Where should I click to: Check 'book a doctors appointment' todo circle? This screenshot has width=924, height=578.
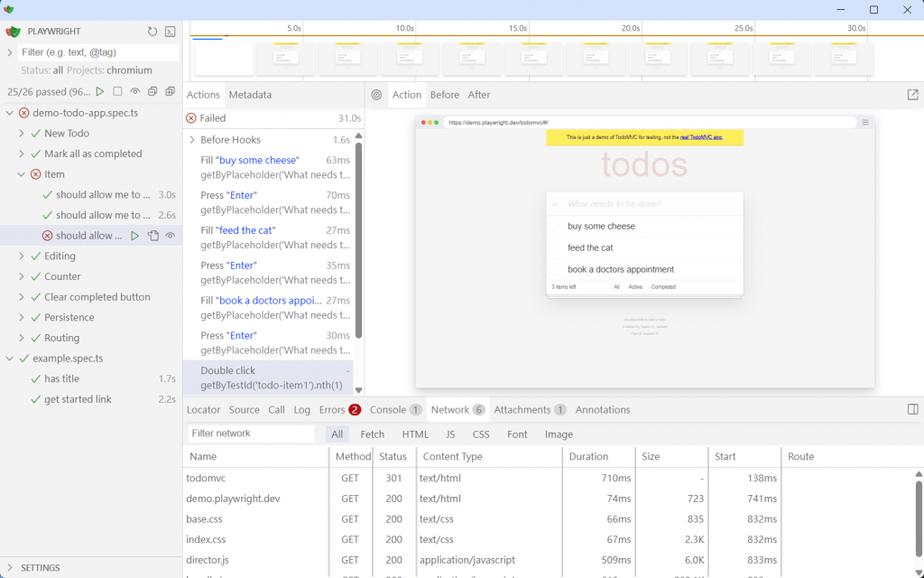pos(555,269)
